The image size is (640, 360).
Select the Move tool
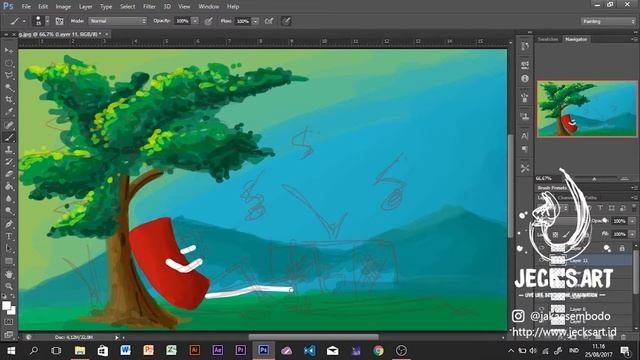tap(9, 50)
